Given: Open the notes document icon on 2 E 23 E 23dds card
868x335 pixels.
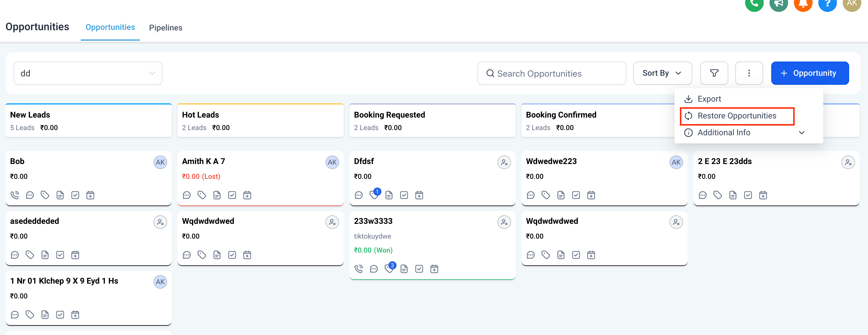Looking at the screenshot, I should (x=733, y=195).
